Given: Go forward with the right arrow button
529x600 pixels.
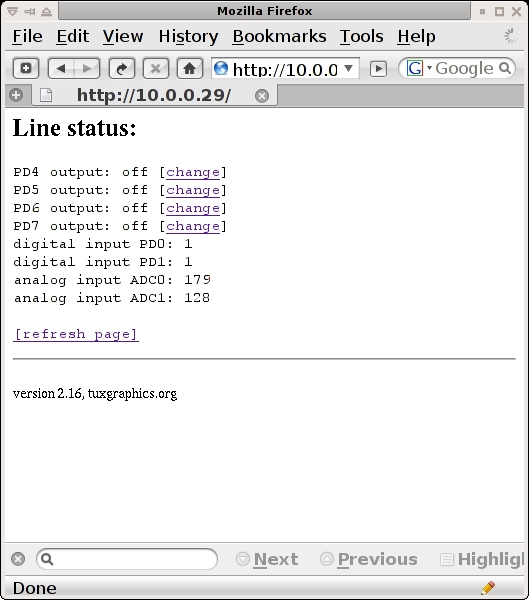Looking at the screenshot, I should pos(87,68).
